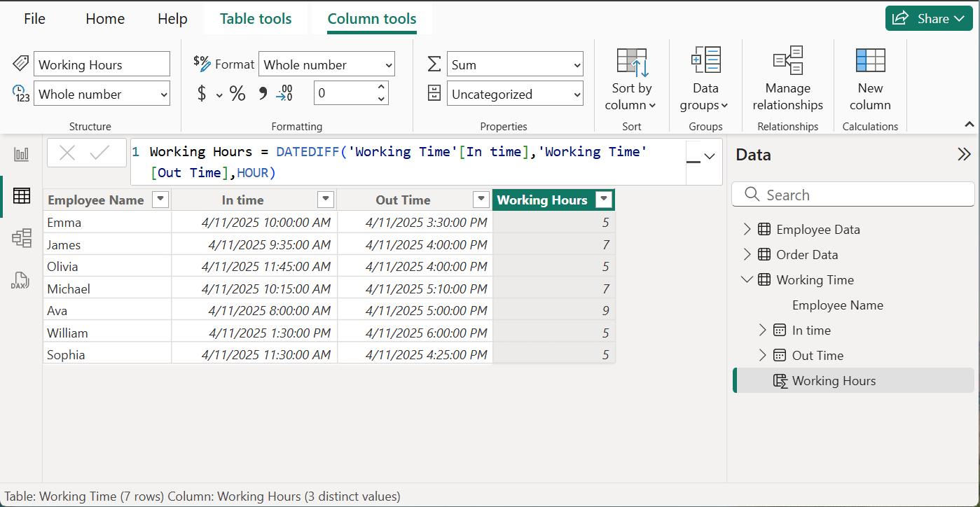The width and height of the screenshot is (980, 507).
Task: Cancel formula edit with X icon
Action: tap(67, 153)
